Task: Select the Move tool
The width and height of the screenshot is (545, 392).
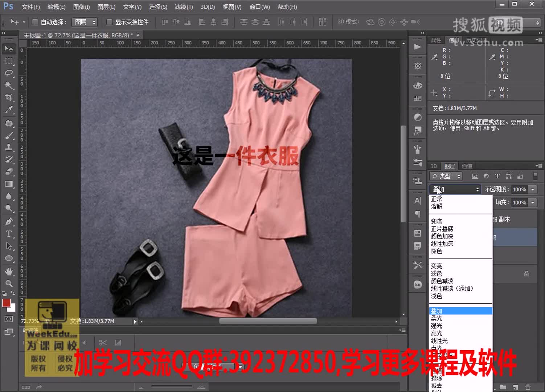Action: [9, 49]
